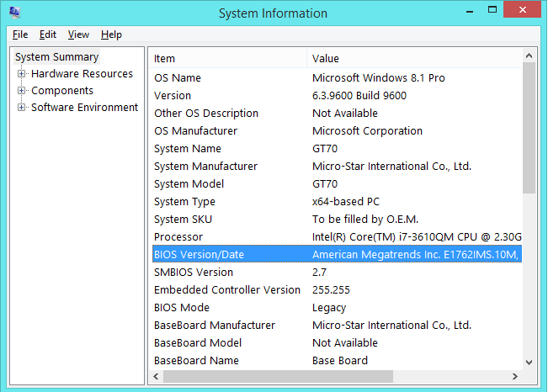Expand the Hardware Resources node

click(x=21, y=74)
